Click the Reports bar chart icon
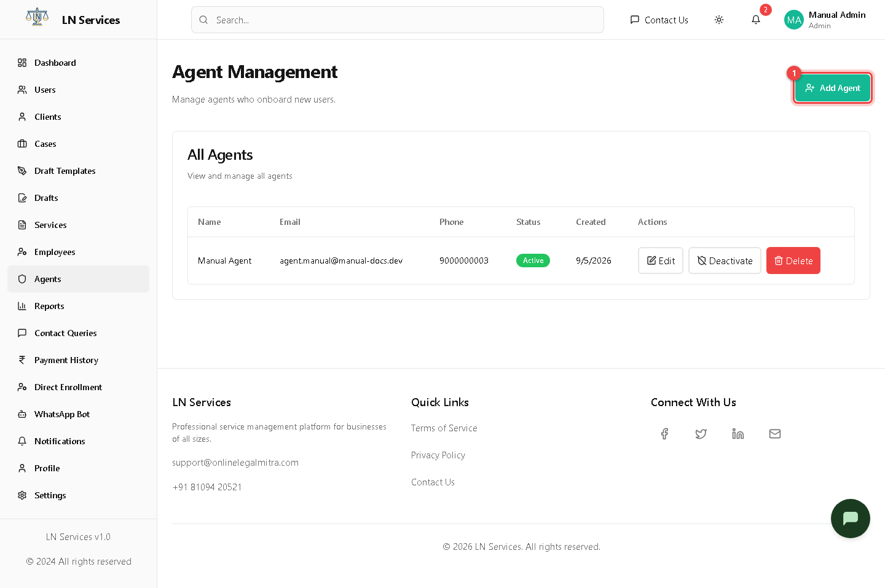Screen dimensions: 885x588 22,306
